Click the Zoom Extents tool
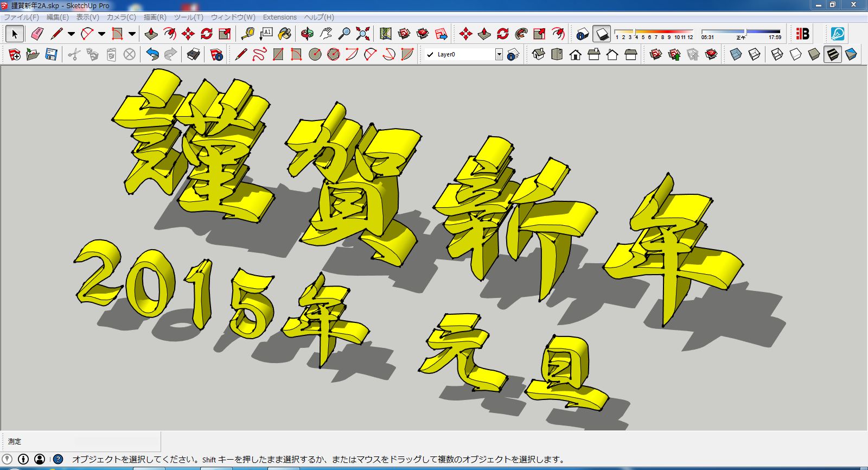Viewport: 868px width, 470px height. pos(363,34)
